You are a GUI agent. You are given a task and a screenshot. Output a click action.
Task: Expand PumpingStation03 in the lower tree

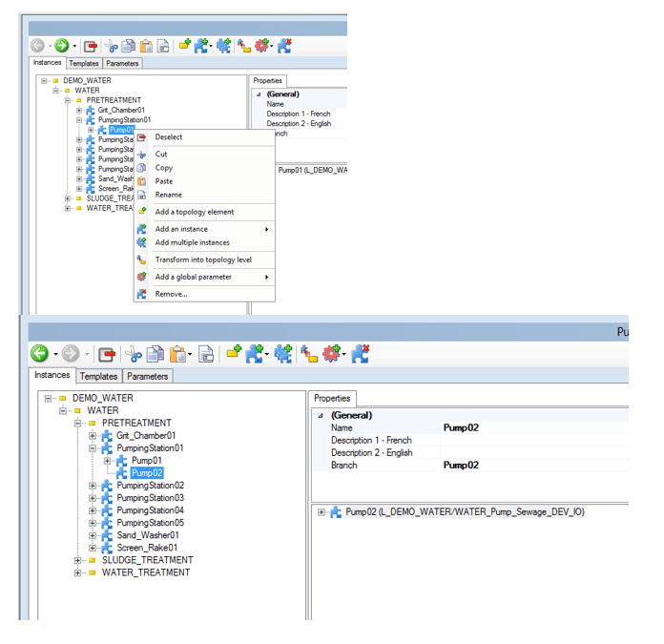pos(93,498)
